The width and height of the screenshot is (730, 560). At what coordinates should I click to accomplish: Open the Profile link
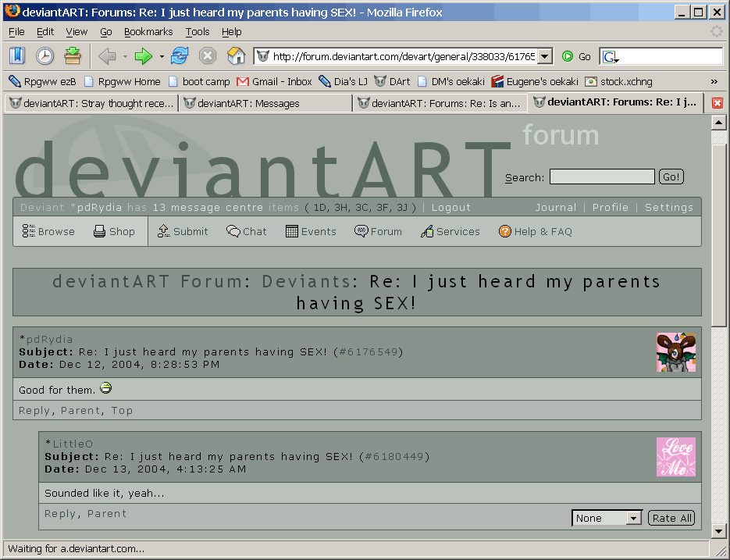click(x=610, y=208)
